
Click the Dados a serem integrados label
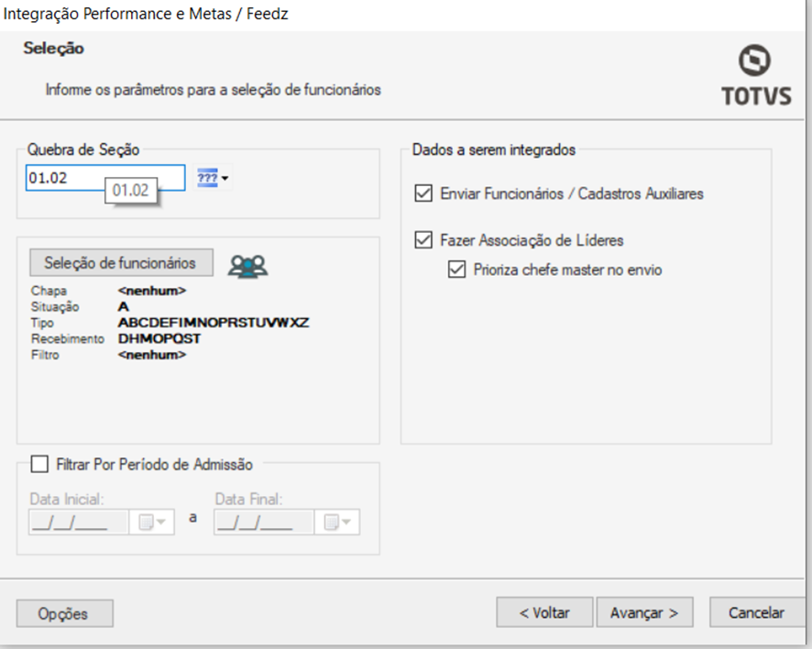[x=493, y=149]
